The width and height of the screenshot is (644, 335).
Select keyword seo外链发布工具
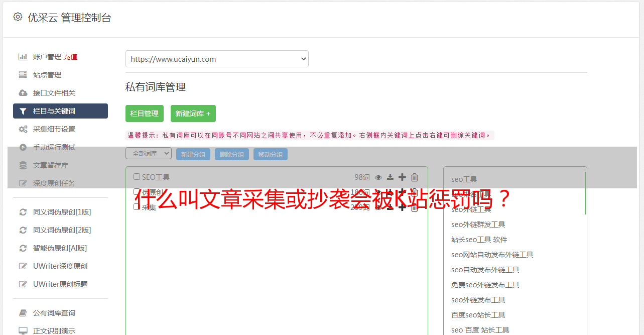[x=478, y=300]
